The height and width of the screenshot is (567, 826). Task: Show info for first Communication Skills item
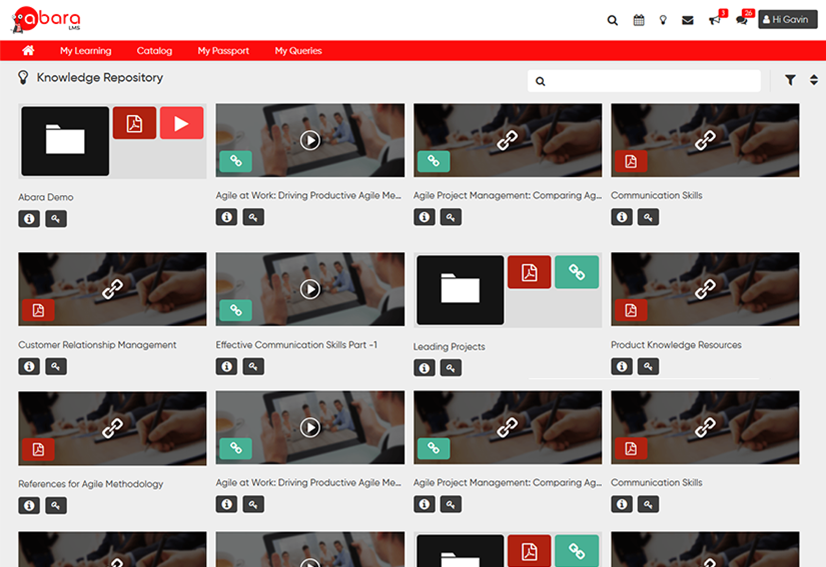click(x=622, y=217)
